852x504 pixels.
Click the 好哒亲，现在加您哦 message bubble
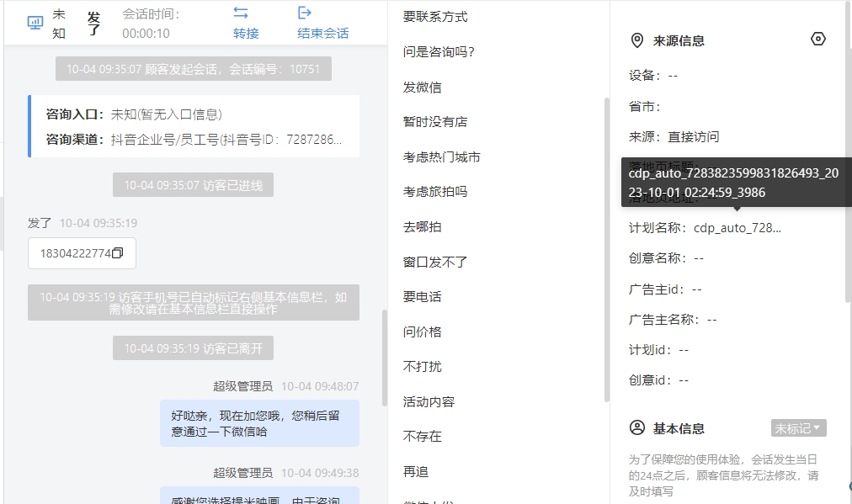pos(260,423)
